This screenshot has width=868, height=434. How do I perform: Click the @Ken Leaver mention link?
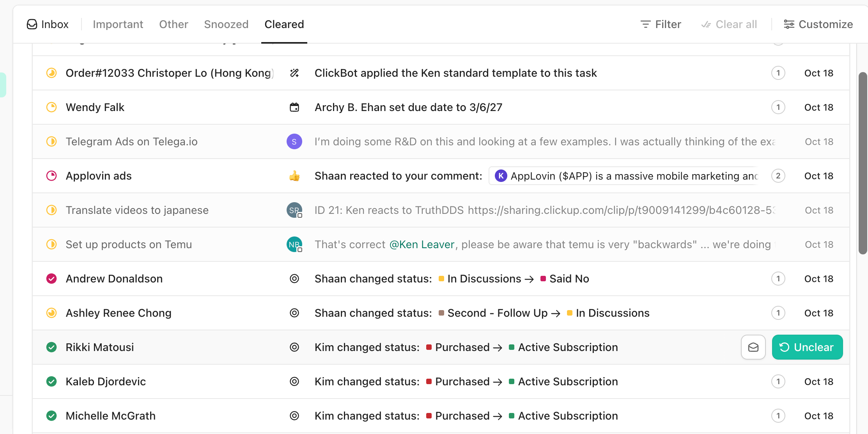(422, 244)
